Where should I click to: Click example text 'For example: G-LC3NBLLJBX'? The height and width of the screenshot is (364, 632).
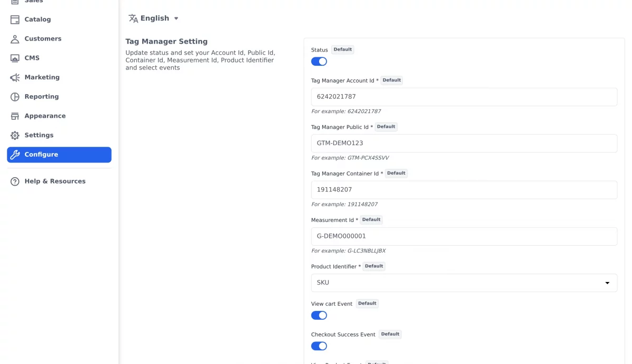point(348,251)
